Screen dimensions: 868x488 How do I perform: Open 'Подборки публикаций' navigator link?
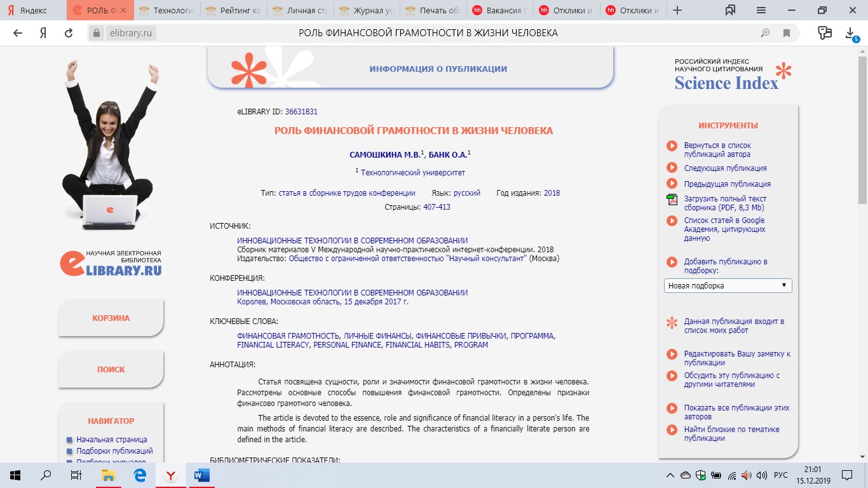click(x=115, y=451)
